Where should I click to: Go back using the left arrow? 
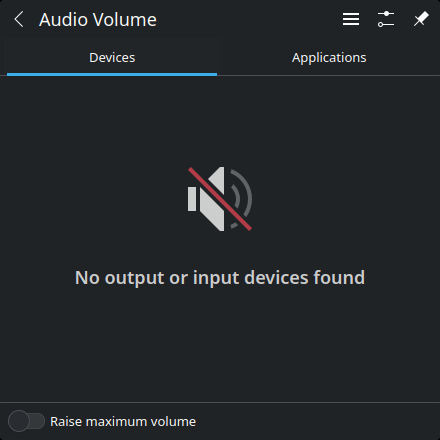(x=19, y=19)
